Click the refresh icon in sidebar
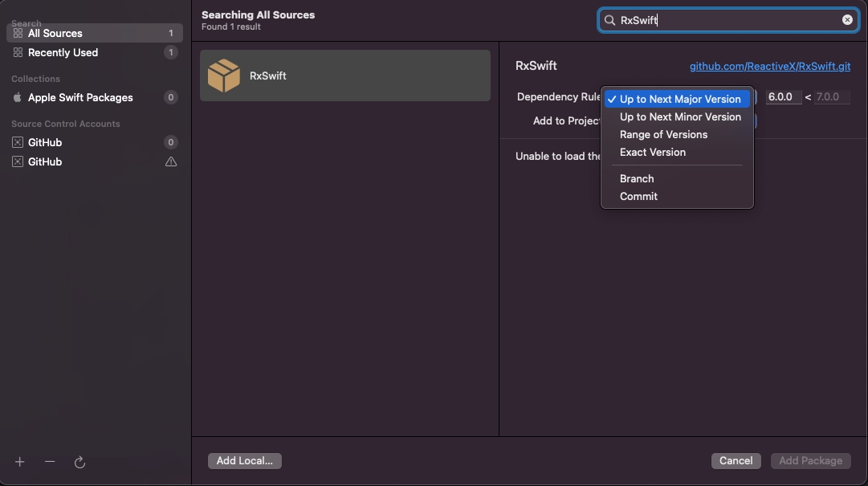The image size is (868, 486). (79, 462)
